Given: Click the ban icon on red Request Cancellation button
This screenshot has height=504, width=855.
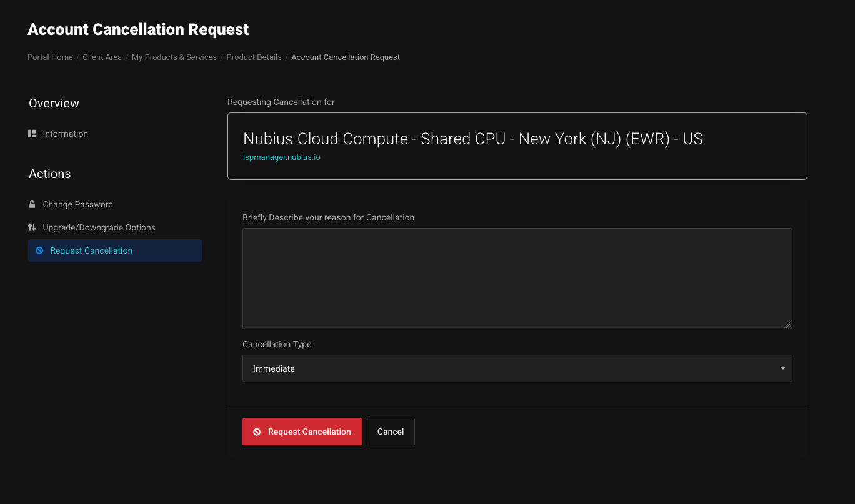Looking at the screenshot, I should 257,432.
